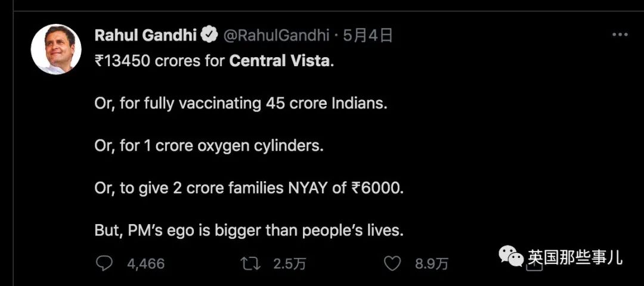Select the line about vaccinating 45 crore Indians
The width and height of the screenshot is (644, 286).
click(241, 104)
